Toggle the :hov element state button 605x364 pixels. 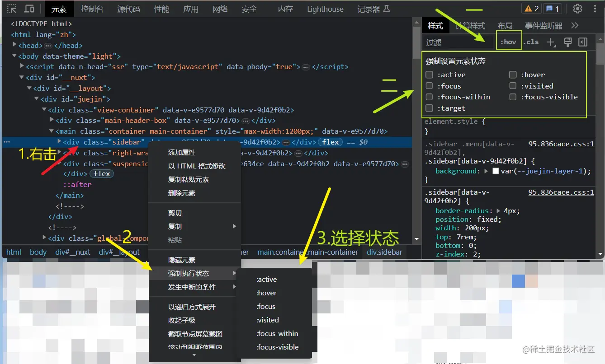click(509, 42)
